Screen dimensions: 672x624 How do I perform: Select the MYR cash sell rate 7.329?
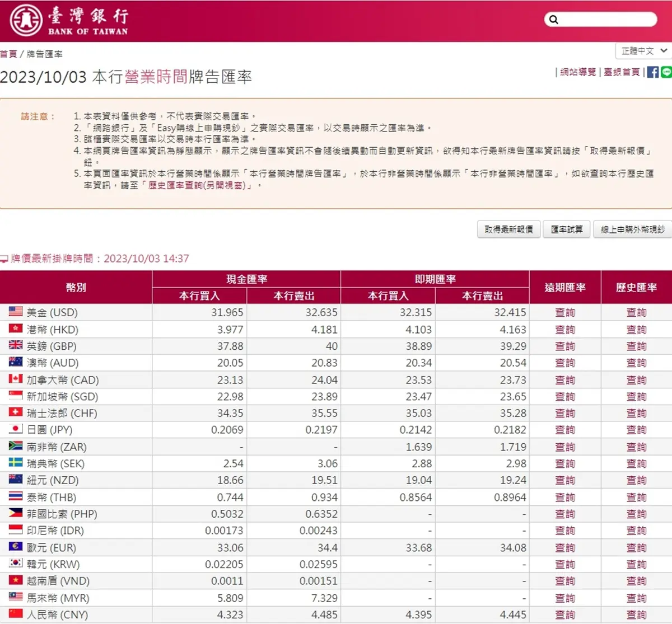(325, 598)
